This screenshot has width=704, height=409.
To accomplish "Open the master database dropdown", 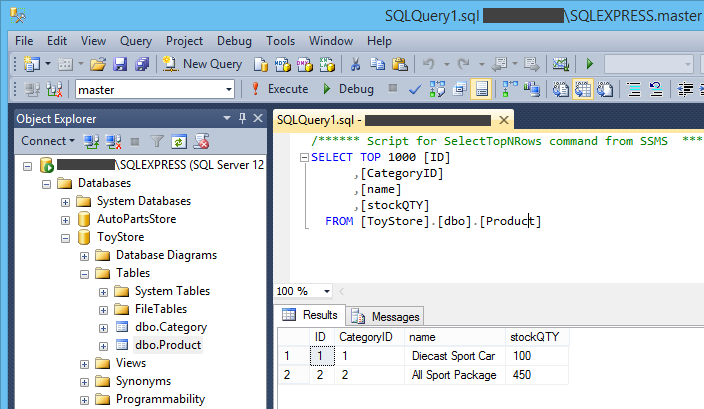I will (x=229, y=90).
